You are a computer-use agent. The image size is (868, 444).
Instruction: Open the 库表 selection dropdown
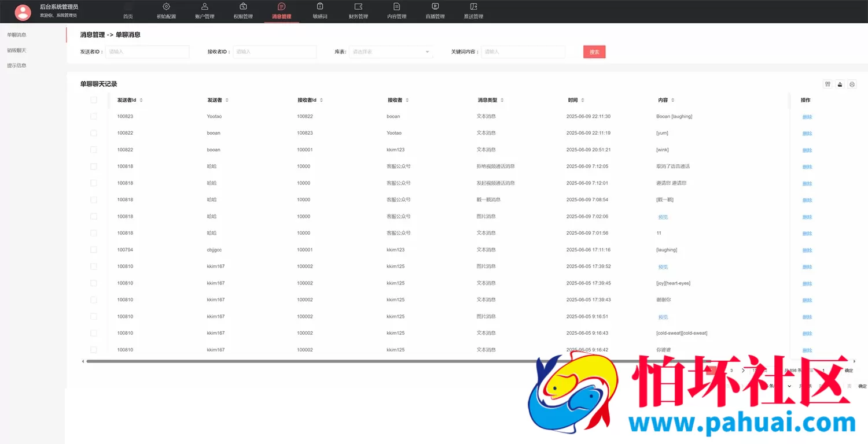(391, 51)
